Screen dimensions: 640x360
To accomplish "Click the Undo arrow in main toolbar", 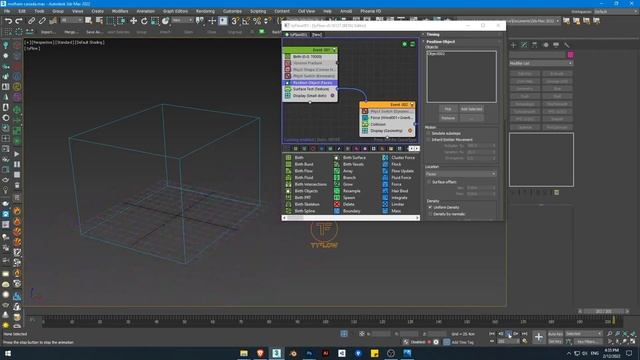I will (x=8, y=21).
